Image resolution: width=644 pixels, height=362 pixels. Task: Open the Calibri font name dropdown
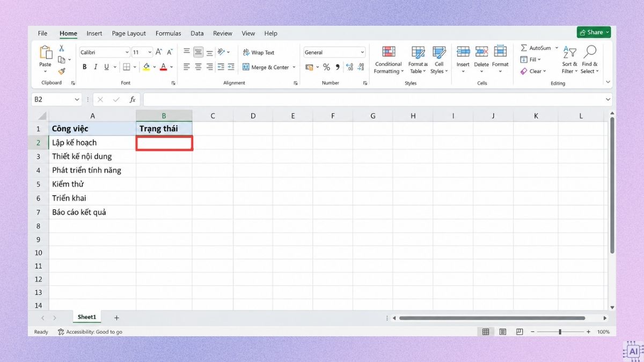click(127, 52)
